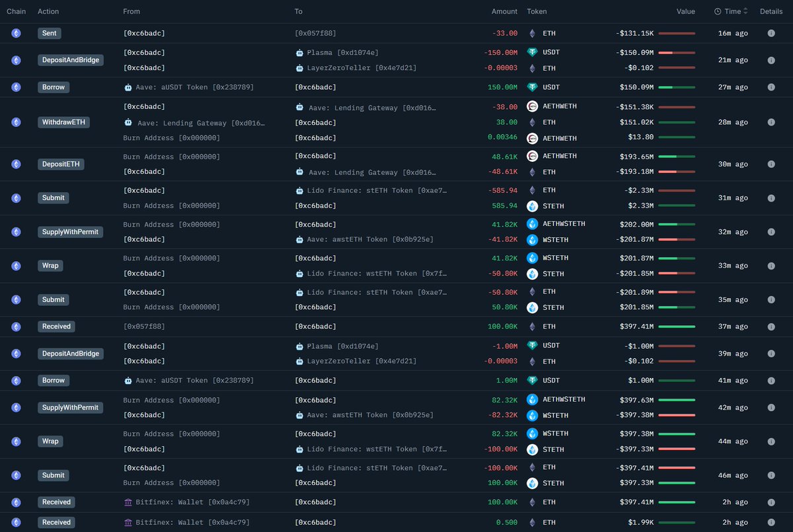Image resolution: width=793 pixels, height=532 pixels.
Task: Open Lido Finance wstETH Token in 33m row
Action: 377,274
